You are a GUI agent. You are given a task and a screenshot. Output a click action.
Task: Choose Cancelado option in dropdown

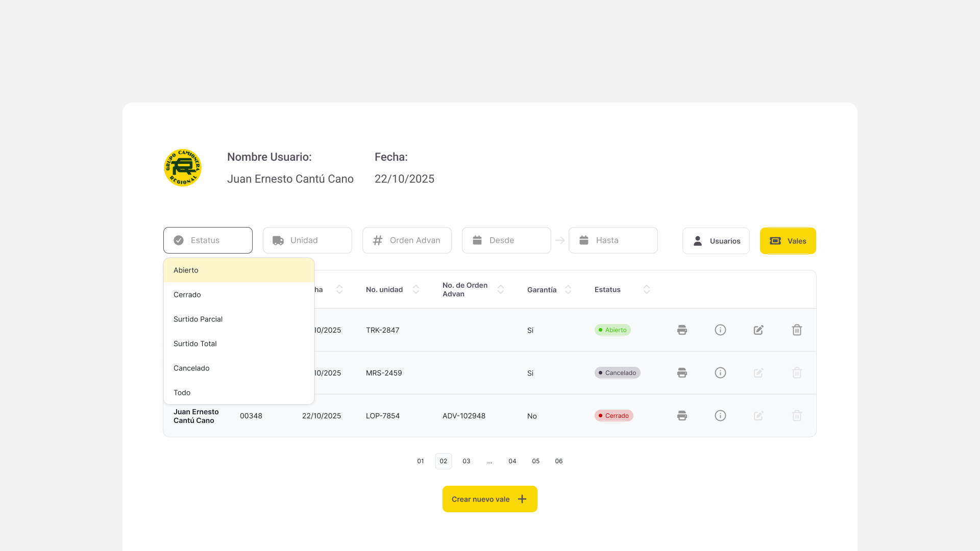tap(191, 368)
